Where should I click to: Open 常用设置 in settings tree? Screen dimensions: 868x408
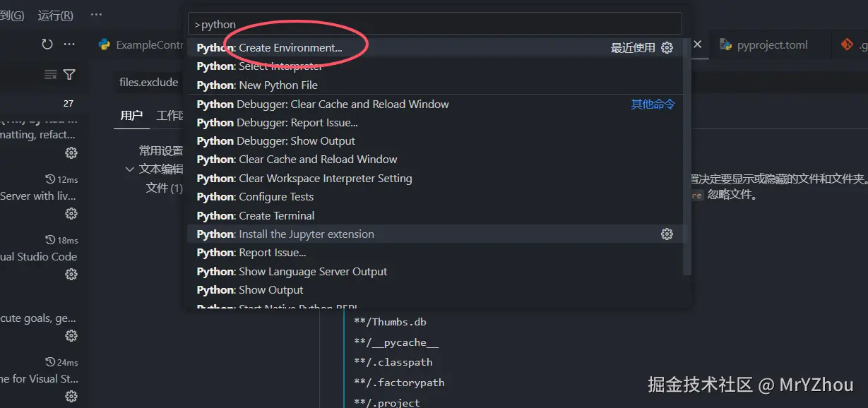pyautogui.click(x=161, y=150)
